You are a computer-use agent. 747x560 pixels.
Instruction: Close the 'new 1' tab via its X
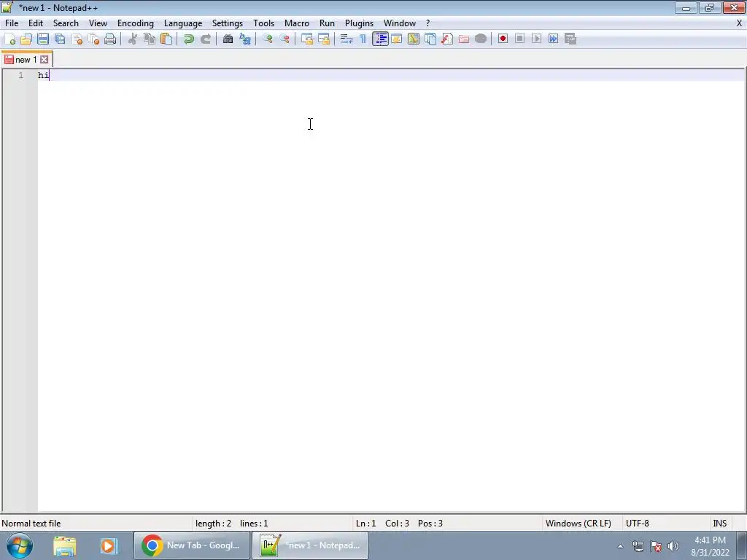[44, 60]
